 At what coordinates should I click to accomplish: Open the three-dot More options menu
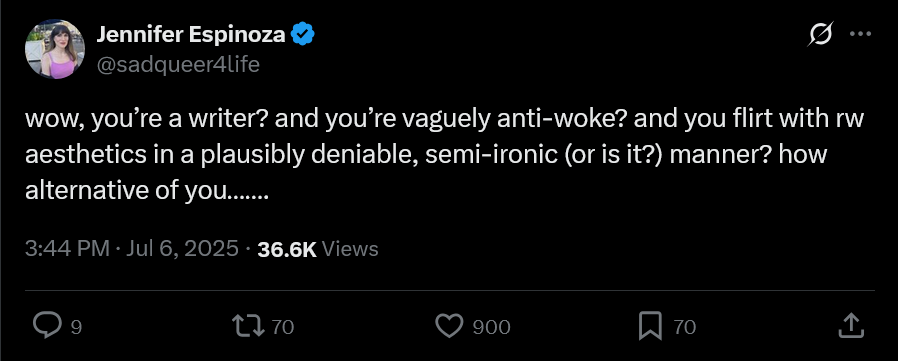click(860, 34)
